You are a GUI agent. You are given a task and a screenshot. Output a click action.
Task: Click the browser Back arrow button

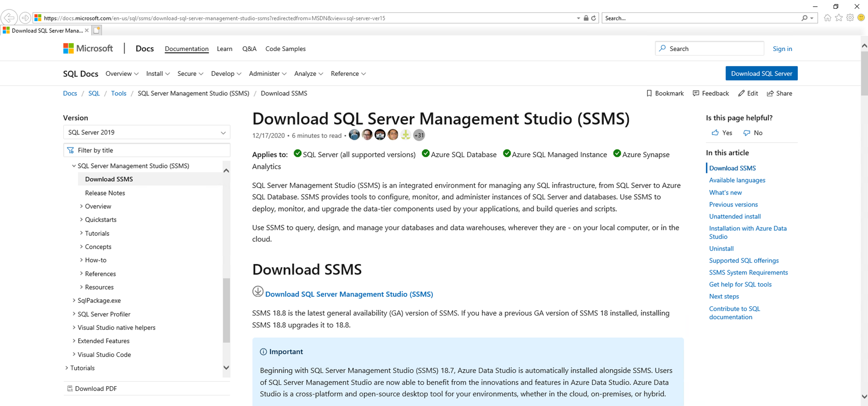(9, 18)
